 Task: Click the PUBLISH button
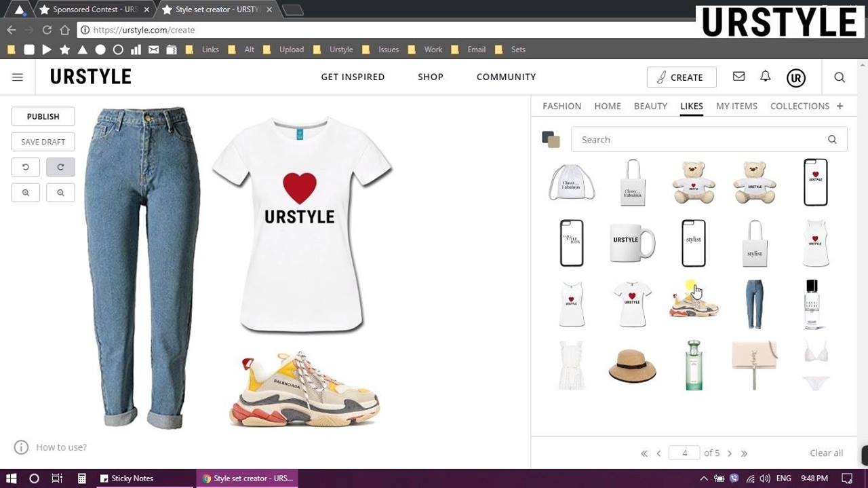click(43, 117)
